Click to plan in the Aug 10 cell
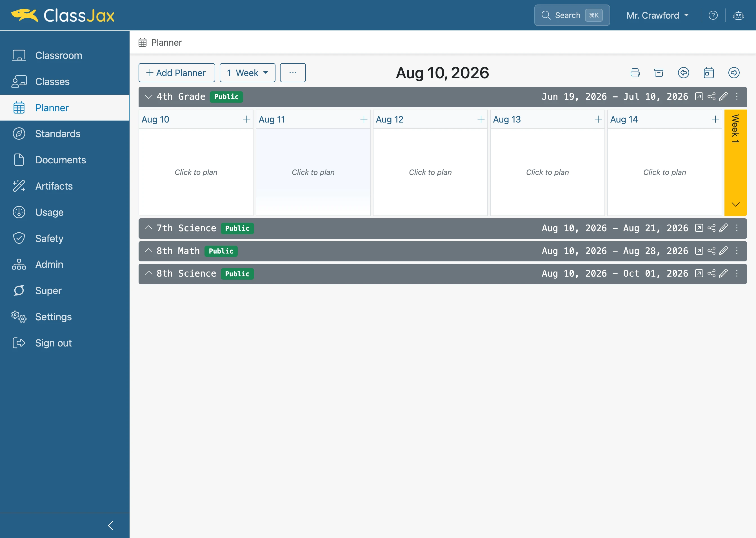 click(x=196, y=172)
